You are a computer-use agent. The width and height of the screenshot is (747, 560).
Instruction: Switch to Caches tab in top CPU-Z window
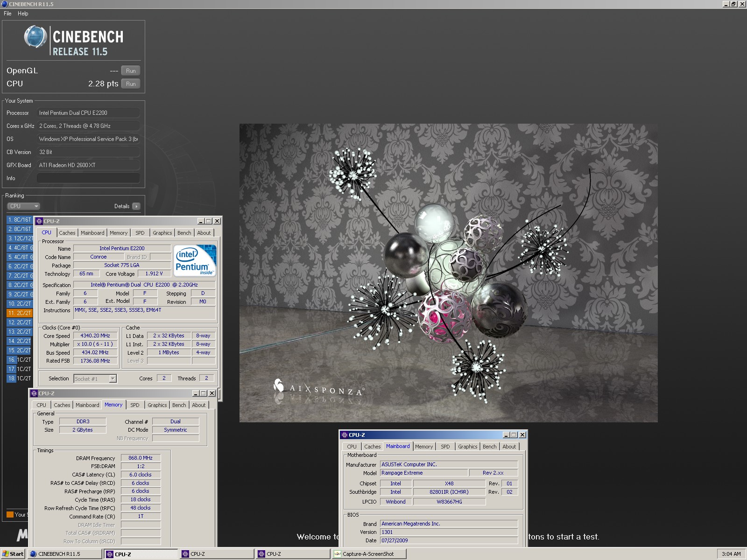pos(67,233)
